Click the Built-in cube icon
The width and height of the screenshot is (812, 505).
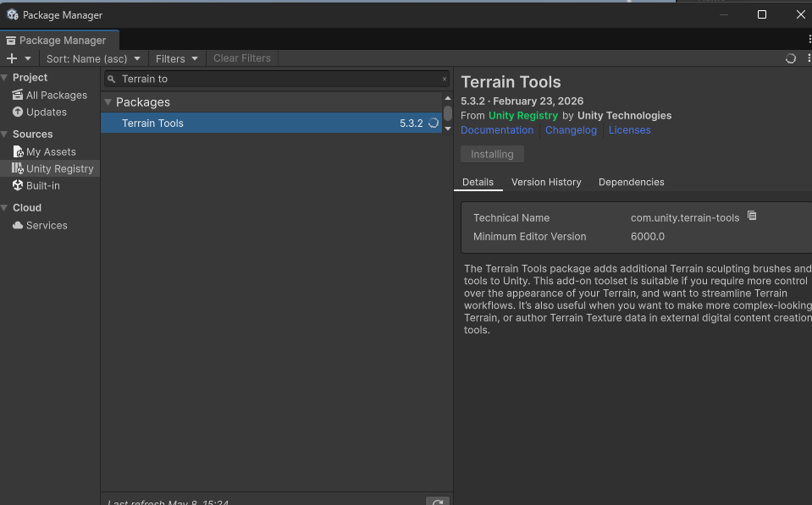pyautogui.click(x=18, y=185)
